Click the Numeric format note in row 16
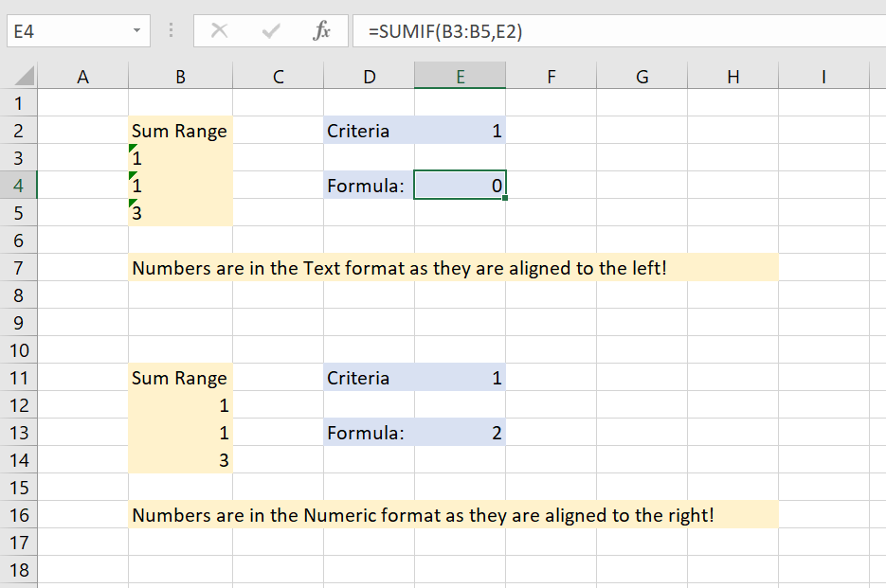 click(422, 515)
